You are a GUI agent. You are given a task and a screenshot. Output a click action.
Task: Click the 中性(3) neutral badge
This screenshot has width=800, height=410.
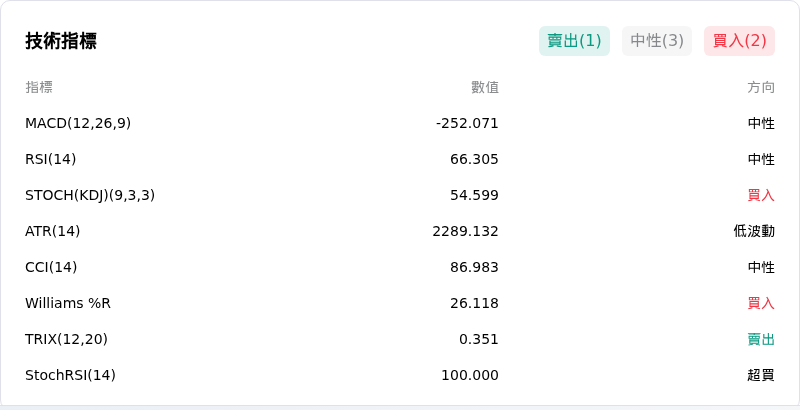657,41
